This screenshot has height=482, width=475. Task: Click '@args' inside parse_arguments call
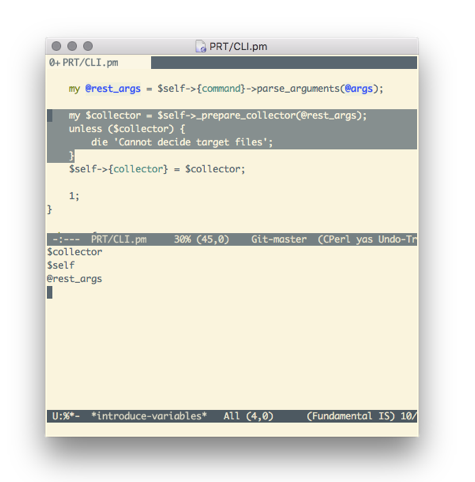359,89
